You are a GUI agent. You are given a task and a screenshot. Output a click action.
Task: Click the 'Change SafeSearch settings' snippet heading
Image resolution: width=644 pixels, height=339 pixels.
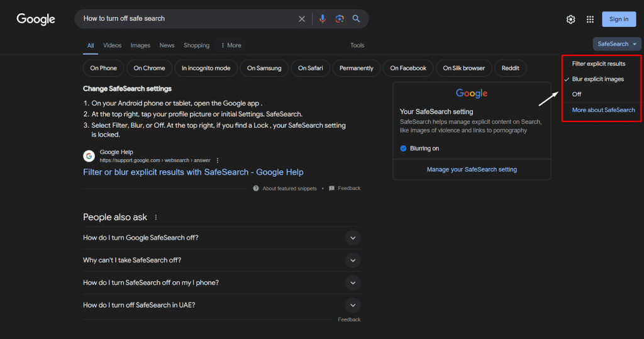coord(127,89)
